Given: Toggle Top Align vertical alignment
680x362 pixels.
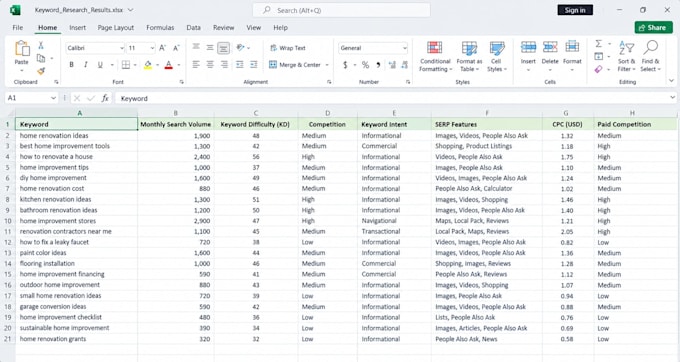Looking at the screenshot, I should pyautogui.click(x=196, y=47).
